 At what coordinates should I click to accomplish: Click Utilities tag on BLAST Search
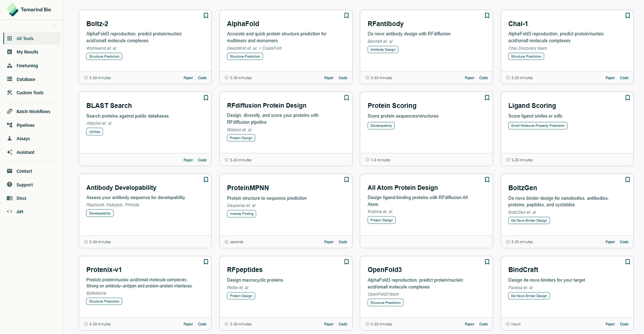click(94, 131)
